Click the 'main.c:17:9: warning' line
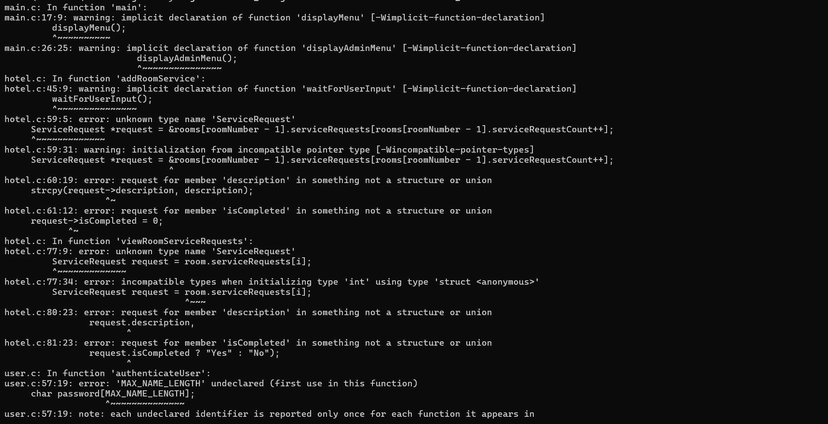Screen dimensions: 828x424 tap(275, 17)
